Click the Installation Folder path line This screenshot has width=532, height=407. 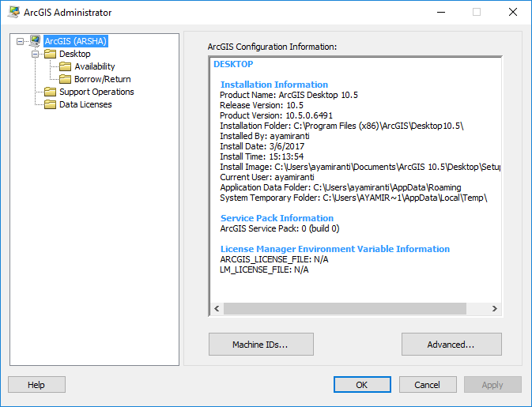coord(341,126)
